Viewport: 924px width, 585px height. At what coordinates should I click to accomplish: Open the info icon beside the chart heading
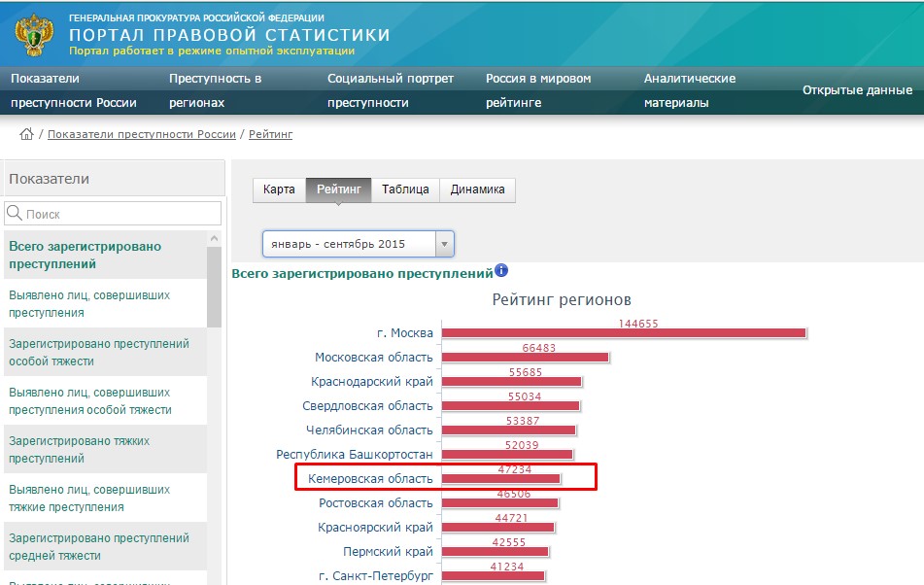[501, 270]
